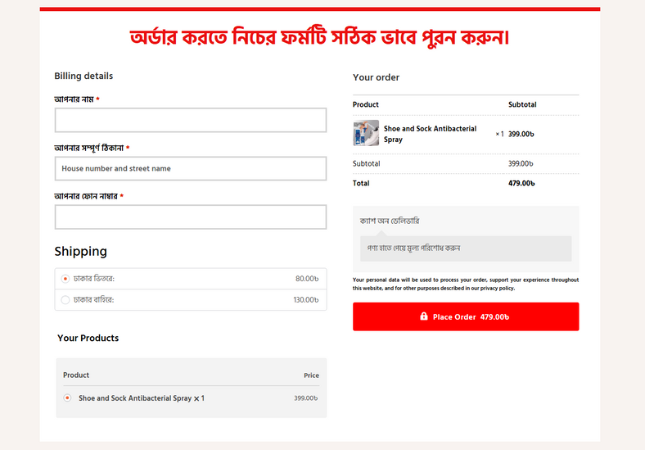Click the privacy policy text
645x450 pixels.
(x=495, y=288)
